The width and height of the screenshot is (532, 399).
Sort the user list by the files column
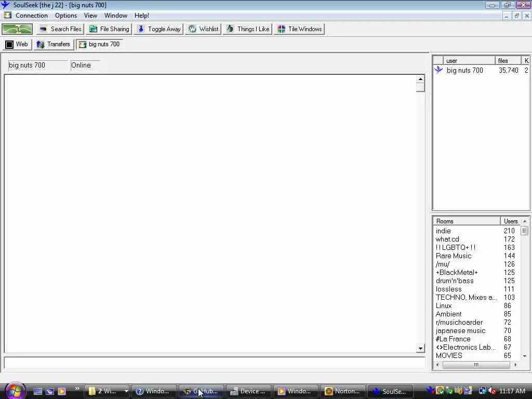[508, 61]
